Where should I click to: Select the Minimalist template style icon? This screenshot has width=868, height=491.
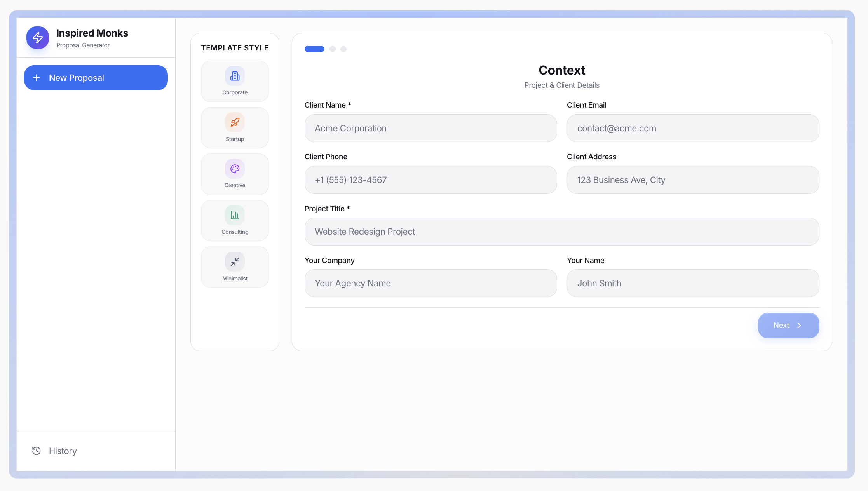(x=235, y=261)
